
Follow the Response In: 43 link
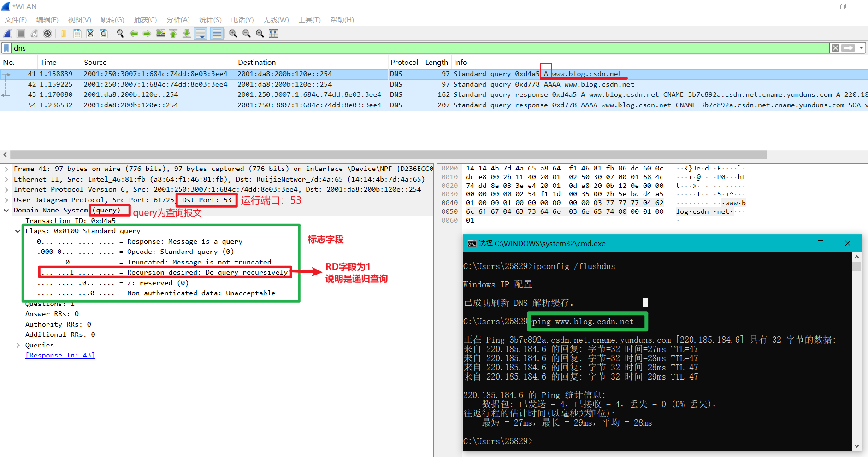[x=60, y=355]
